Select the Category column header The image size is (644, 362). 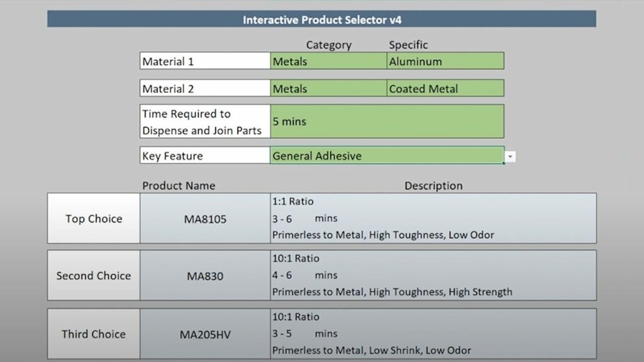click(x=330, y=45)
